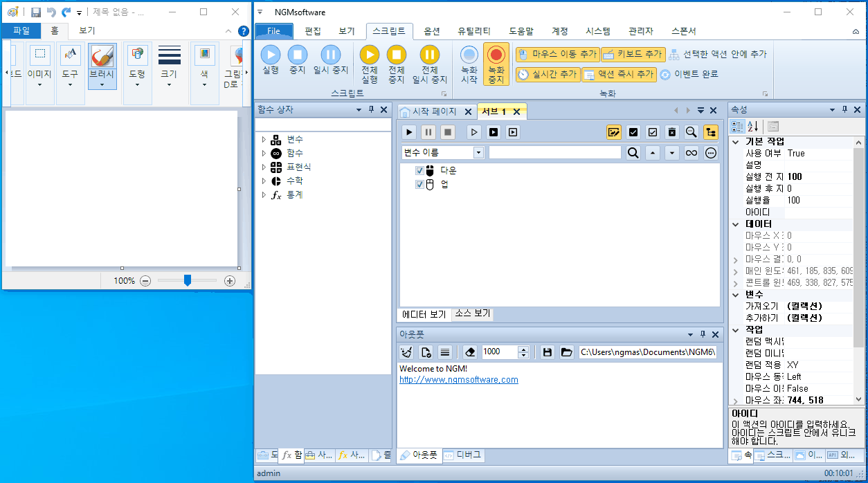The width and height of the screenshot is (868, 483).
Task: Toggle the yellow edit-pencil icon in editor toolbar
Action: click(613, 132)
